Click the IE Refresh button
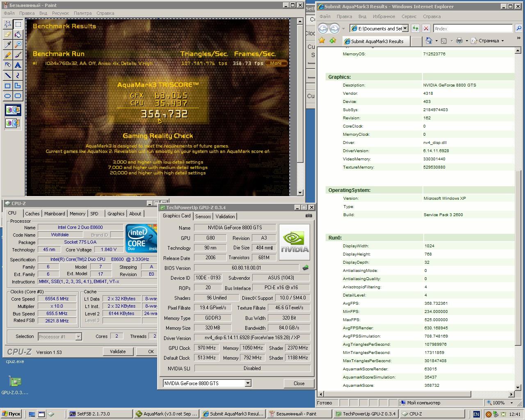Image resolution: width=525 pixels, height=420 pixels. coord(415,28)
